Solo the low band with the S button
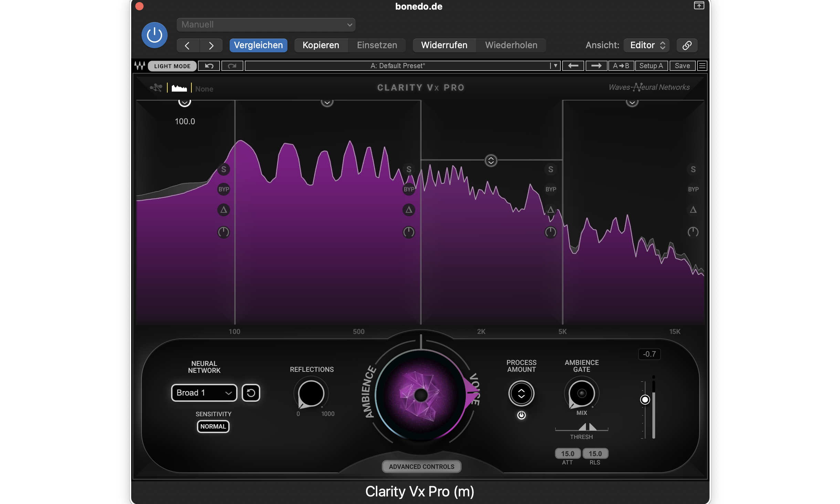The height and width of the screenshot is (504, 840). coord(223,169)
